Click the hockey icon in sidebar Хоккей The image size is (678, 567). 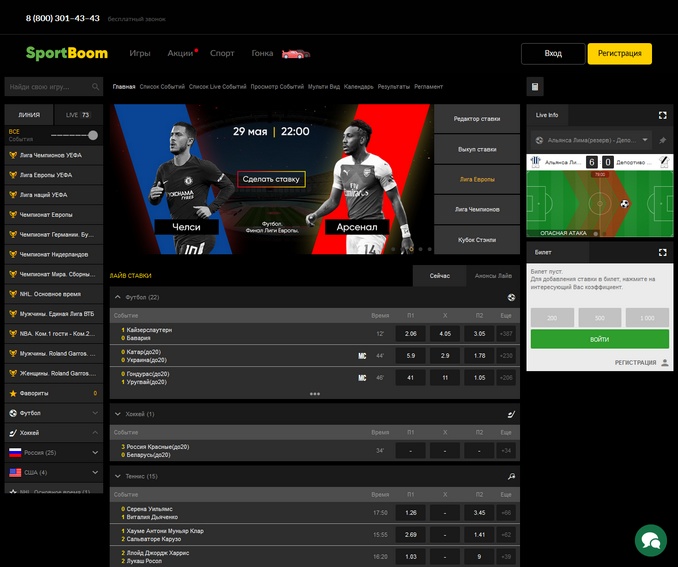tap(13, 432)
